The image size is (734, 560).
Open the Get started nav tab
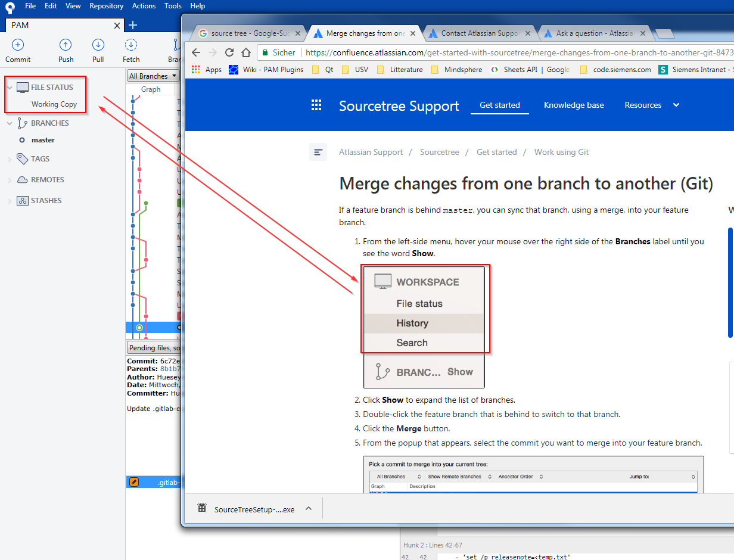coord(500,105)
